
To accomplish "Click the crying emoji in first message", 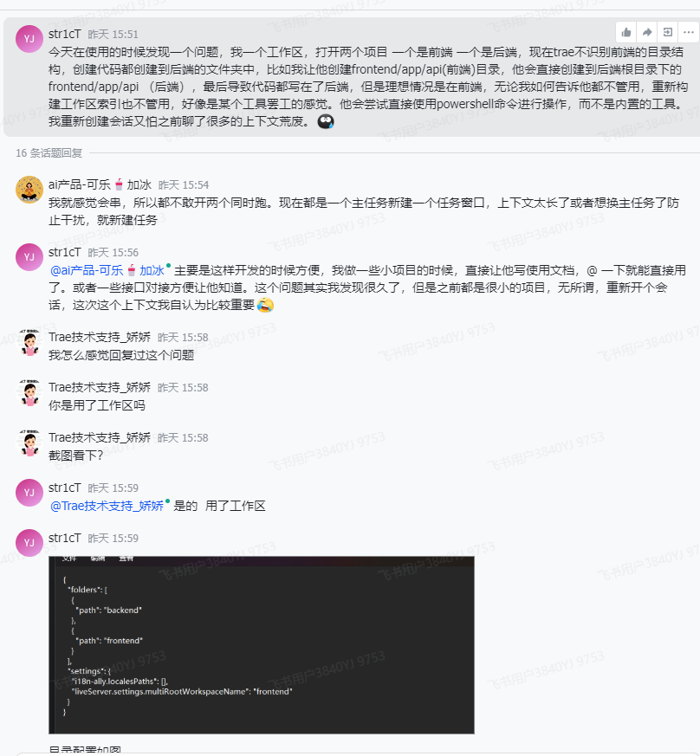I will click(326, 121).
